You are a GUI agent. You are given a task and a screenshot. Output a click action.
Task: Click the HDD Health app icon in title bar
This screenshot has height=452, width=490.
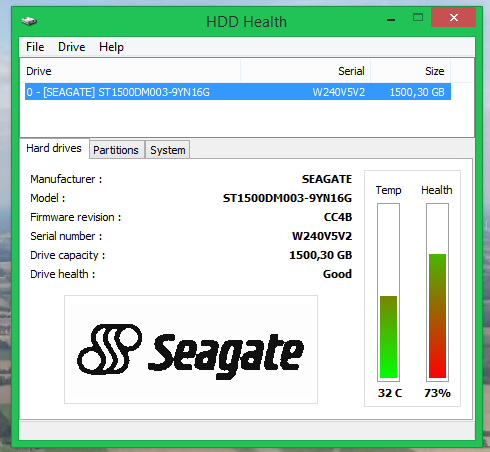(29, 21)
